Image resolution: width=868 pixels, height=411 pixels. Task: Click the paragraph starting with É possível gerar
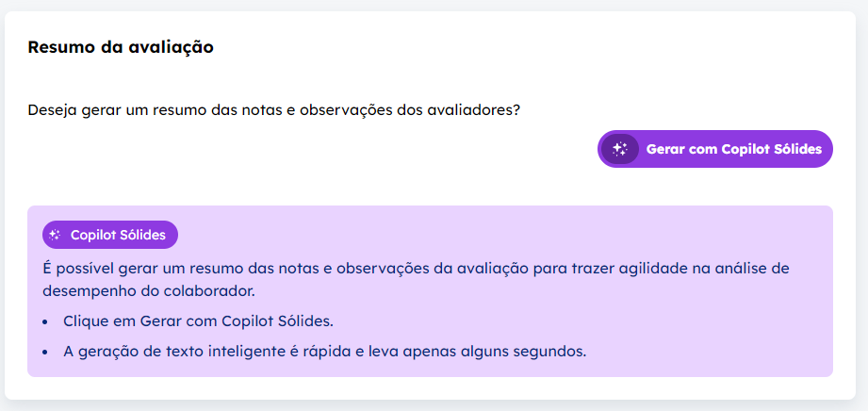(416, 280)
